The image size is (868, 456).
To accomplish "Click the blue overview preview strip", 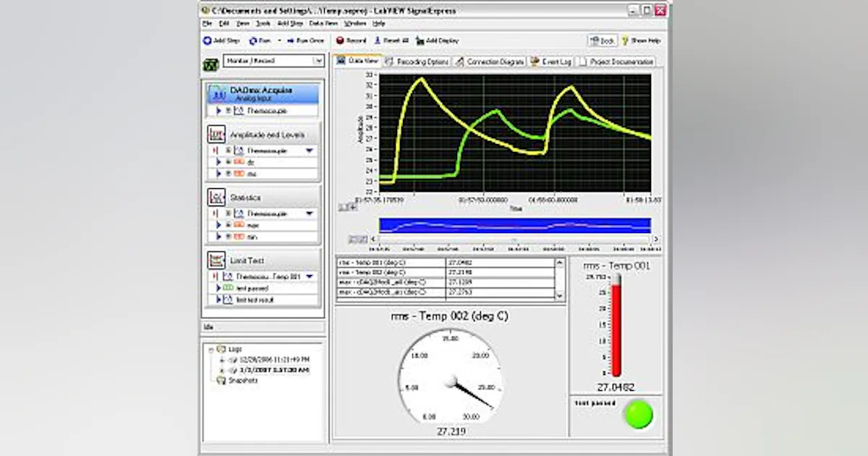I will (515, 226).
